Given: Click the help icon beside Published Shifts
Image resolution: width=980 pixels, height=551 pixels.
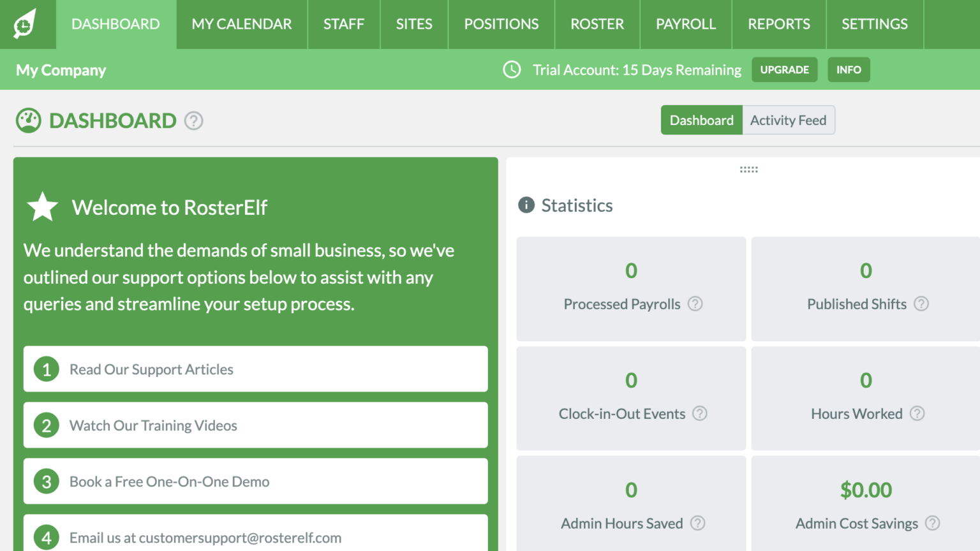Looking at the screenshot, I should [x=921, y=304].
